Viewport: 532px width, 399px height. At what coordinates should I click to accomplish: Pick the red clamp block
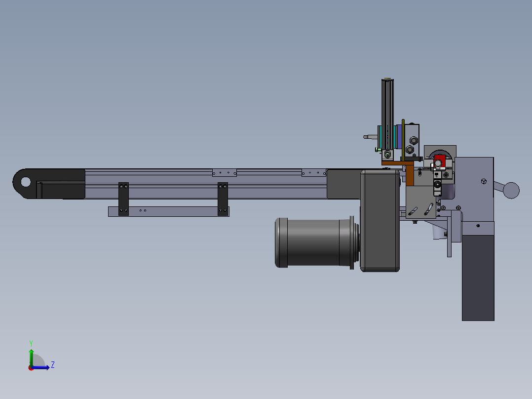[440, 160]
